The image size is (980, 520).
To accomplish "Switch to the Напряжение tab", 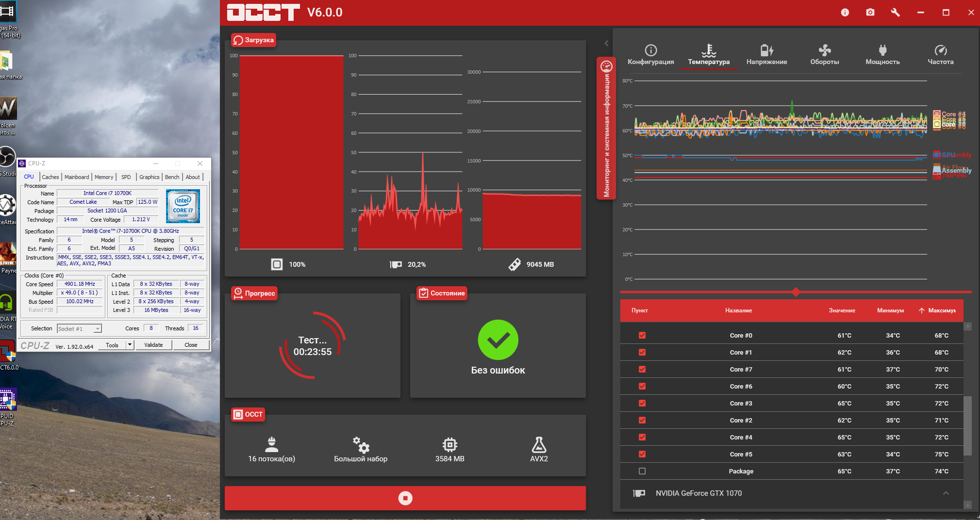I will tap(766, 55).
